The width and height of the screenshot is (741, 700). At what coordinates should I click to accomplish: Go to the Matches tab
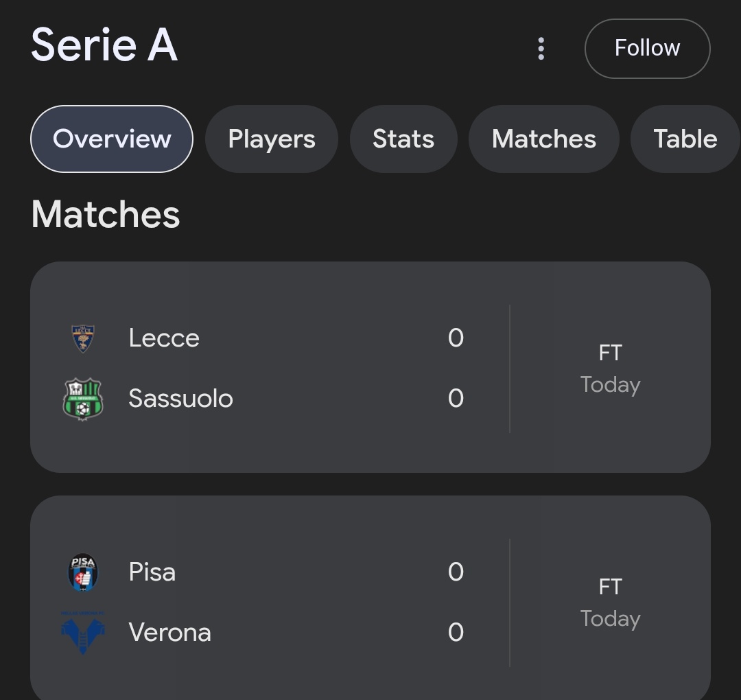[544, 139]
